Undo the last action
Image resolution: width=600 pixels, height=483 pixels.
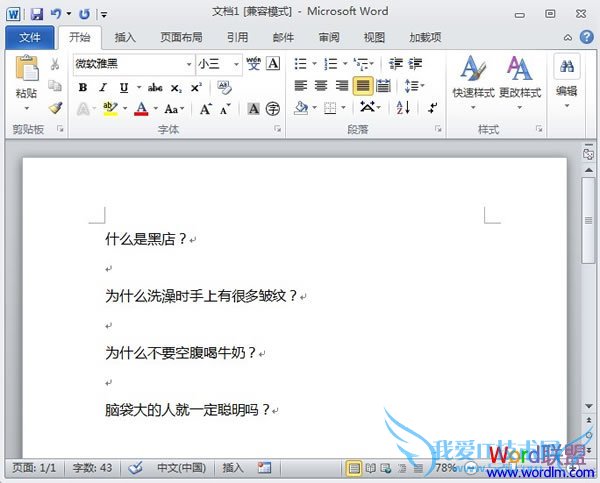56,14
